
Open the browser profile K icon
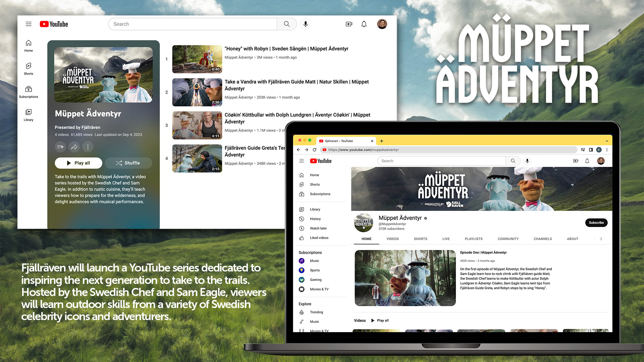coord(599,150)
